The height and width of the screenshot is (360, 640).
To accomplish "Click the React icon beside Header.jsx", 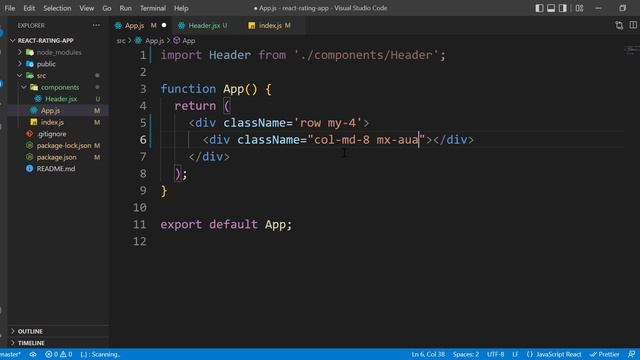I will tap(38, 99).
